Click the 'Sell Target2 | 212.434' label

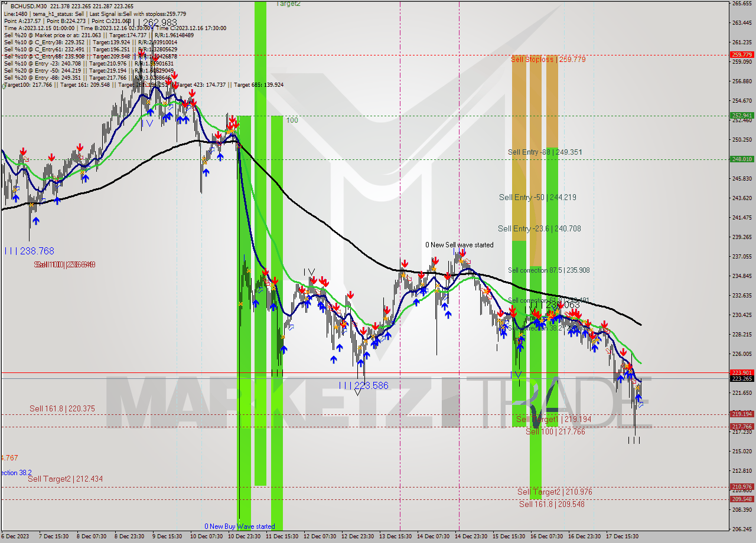click(x=65, y=479)
